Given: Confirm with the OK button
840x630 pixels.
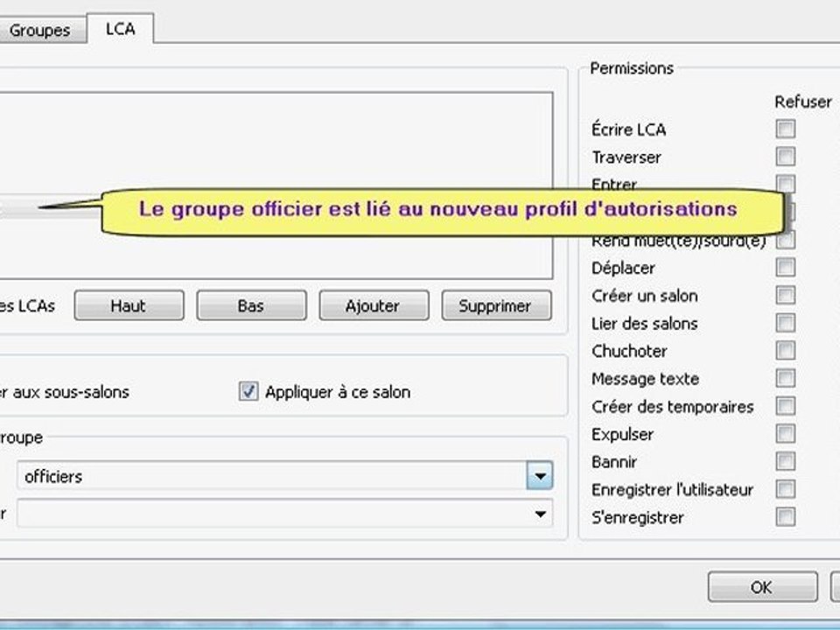Looking at the screenshot, I should pyautogui.click(x=762, y=586).
